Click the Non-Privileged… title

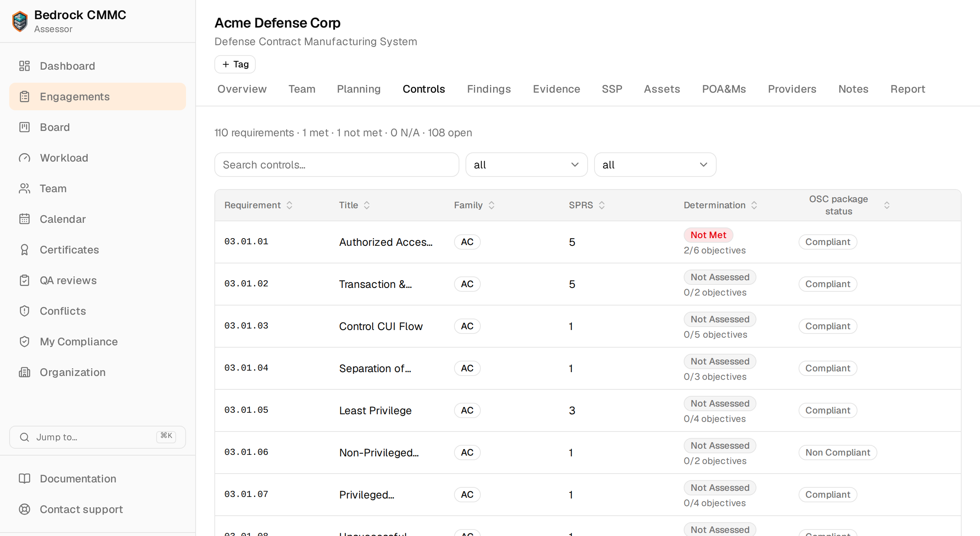[x=379, y=453]
